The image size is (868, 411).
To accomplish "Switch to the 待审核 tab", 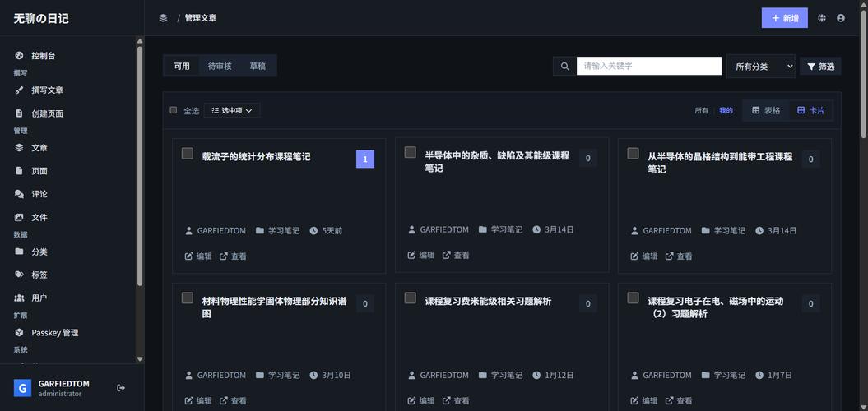I will pyautogui.click(x=220, y=66).
